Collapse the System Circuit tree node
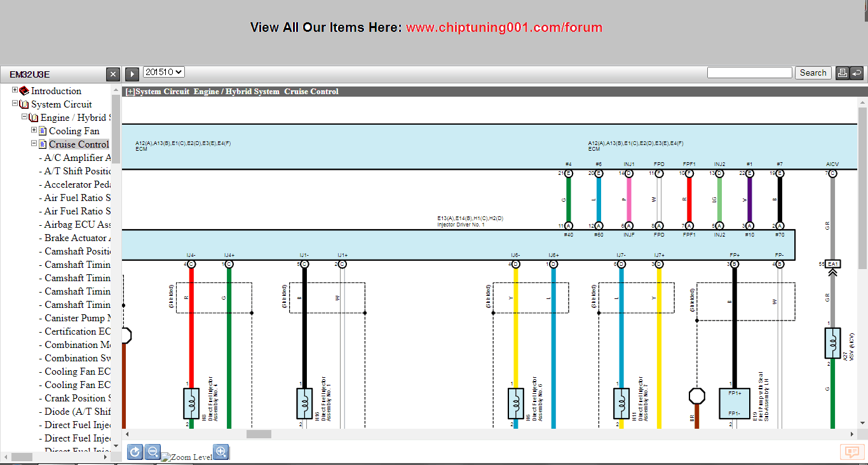This screenshot has height=465, width=868. pyautogui.click(x=15, y=104)
